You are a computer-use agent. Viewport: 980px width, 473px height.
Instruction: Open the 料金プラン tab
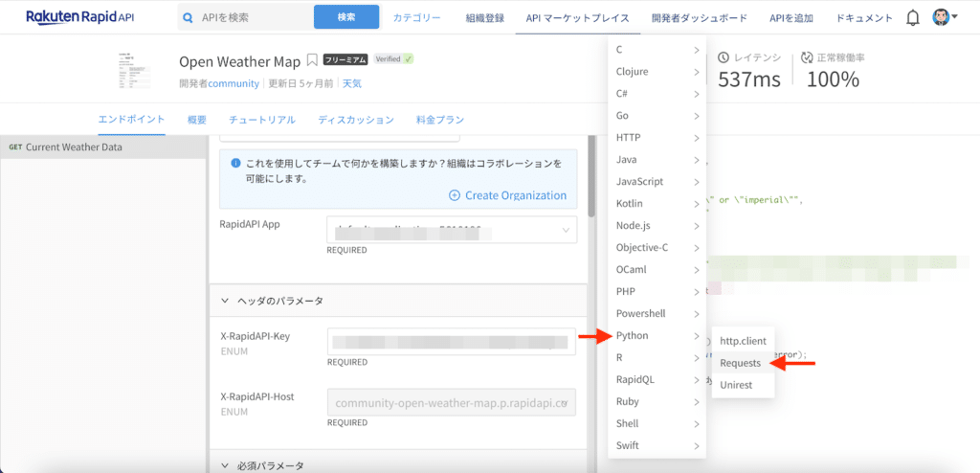[440, 121]
